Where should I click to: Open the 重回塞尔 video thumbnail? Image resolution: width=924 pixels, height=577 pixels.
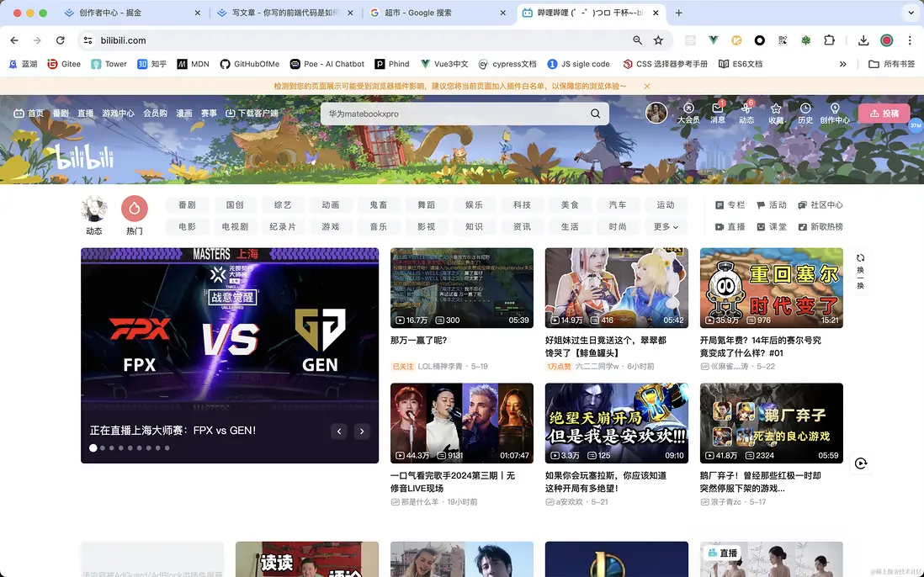pos(772,288)
